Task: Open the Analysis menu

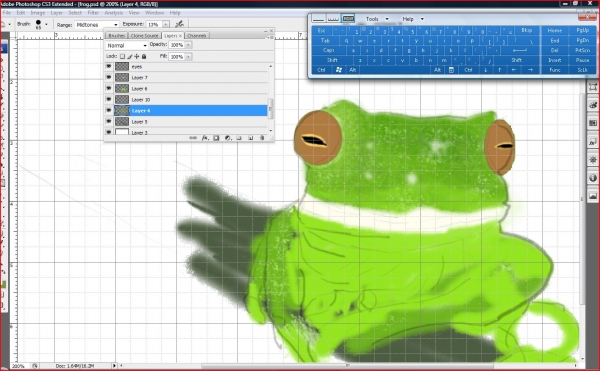Action: pyautogui.click(x=114, y=13)
